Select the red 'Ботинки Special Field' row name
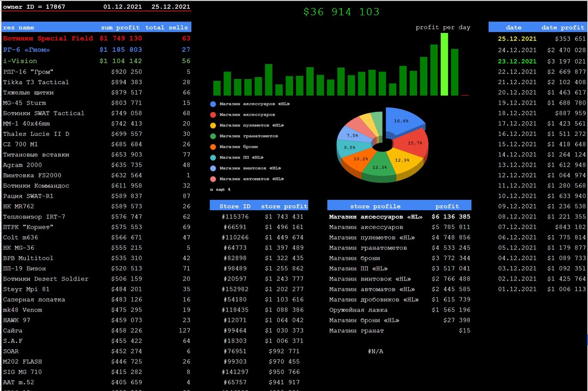588x391 pixels. tap(48, 39)
